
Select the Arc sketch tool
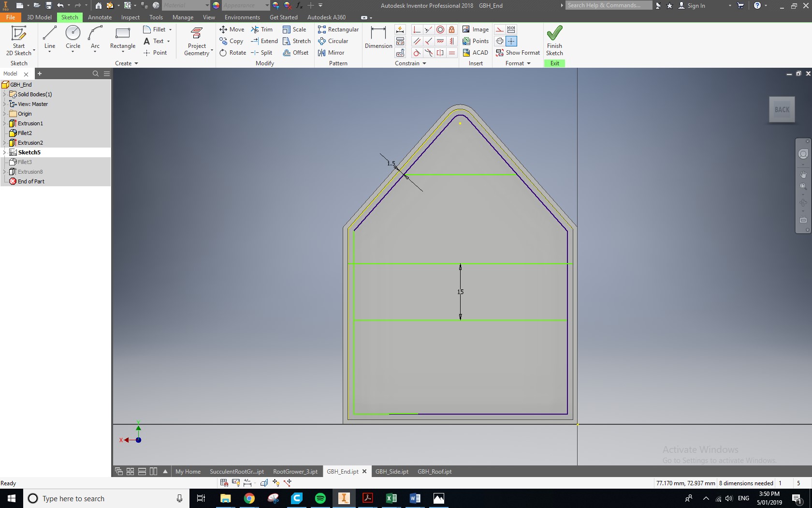point(95,38)
